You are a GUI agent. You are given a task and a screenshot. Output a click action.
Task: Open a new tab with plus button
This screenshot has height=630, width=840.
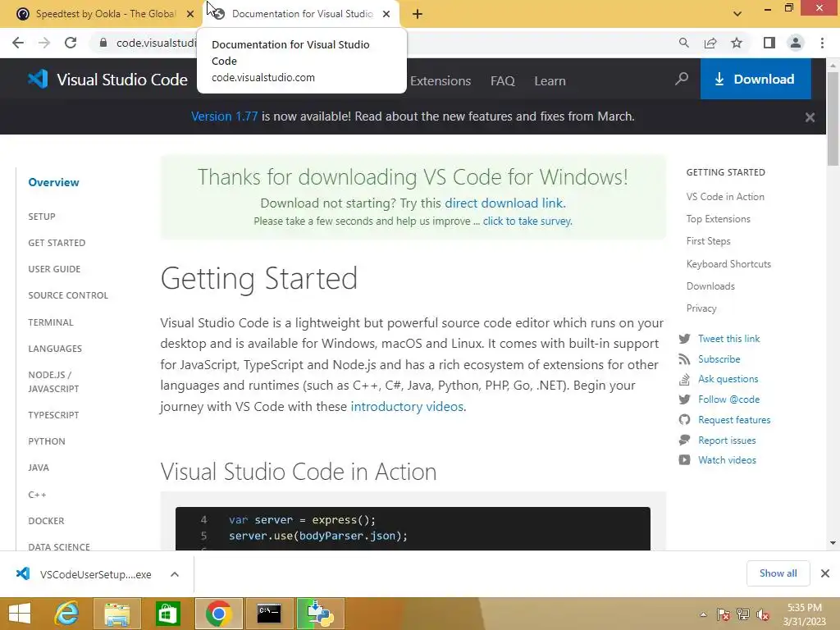coord(418,14)
